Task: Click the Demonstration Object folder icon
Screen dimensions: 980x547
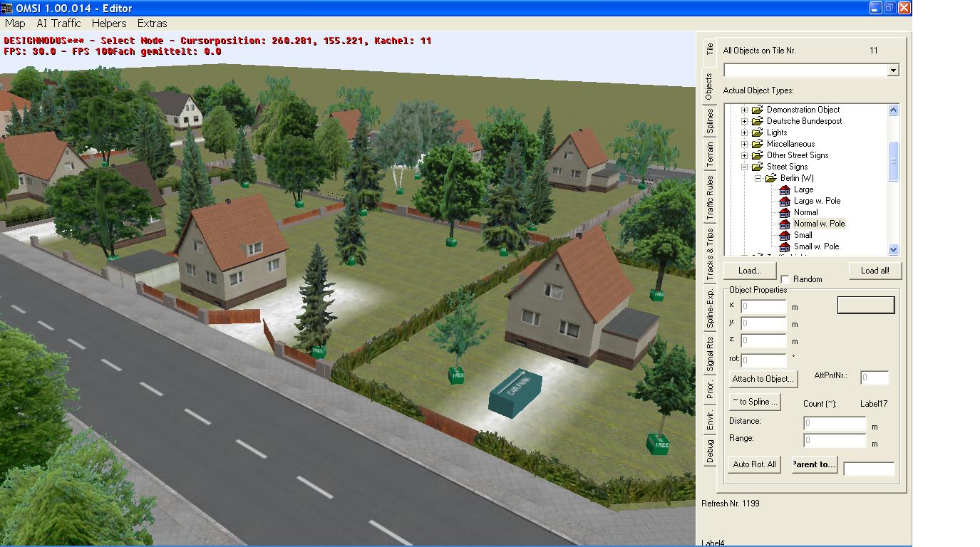Action: [x=757, y=110]
